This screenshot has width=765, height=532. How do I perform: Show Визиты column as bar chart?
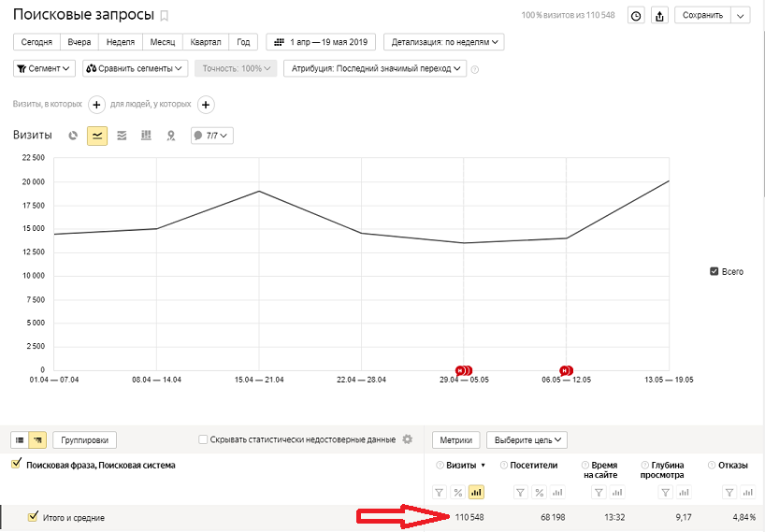pyautogui.click(x=476, y=493)
